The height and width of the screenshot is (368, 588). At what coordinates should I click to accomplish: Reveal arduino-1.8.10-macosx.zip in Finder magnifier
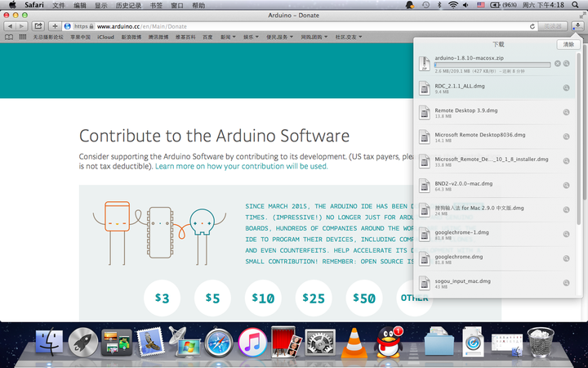[x=566, y=64]
